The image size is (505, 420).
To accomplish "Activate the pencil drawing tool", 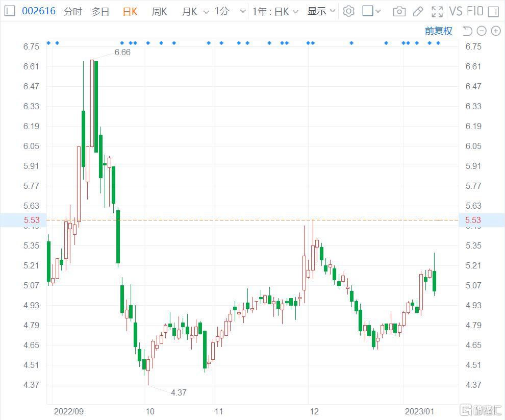I will coord(418,12).
